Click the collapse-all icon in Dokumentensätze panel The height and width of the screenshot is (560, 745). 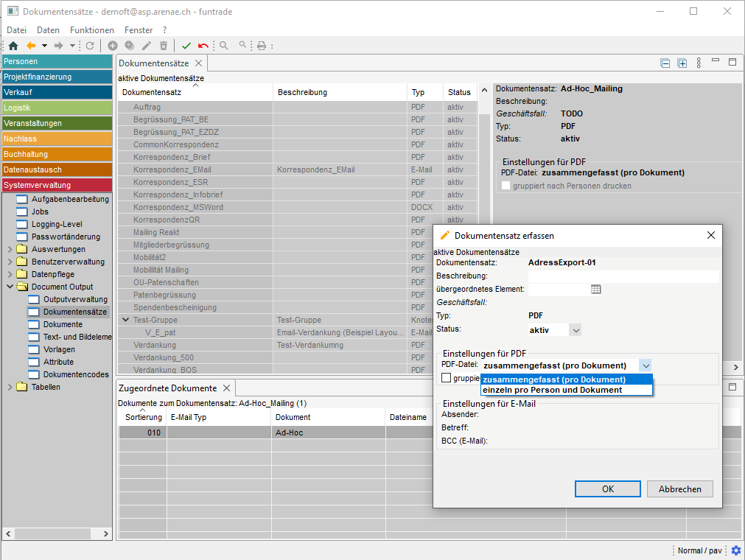[665, 63]
